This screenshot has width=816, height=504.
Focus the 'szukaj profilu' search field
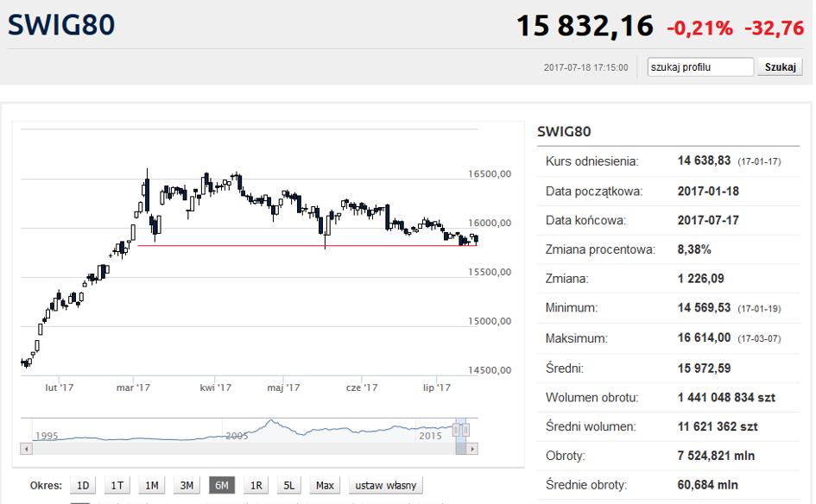click(700, 67)
